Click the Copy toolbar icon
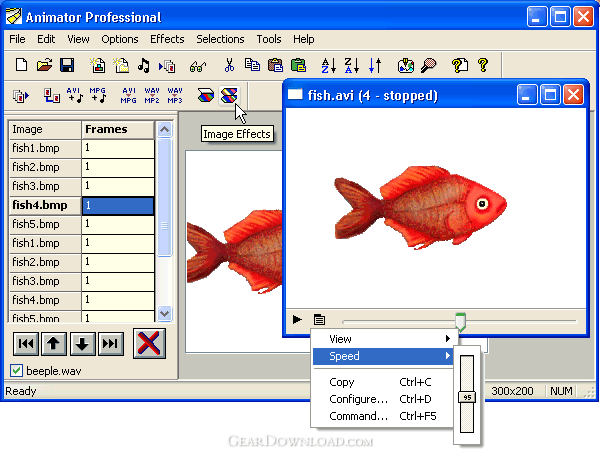Viewport: 600px width, 449px height. coord(252,65)
